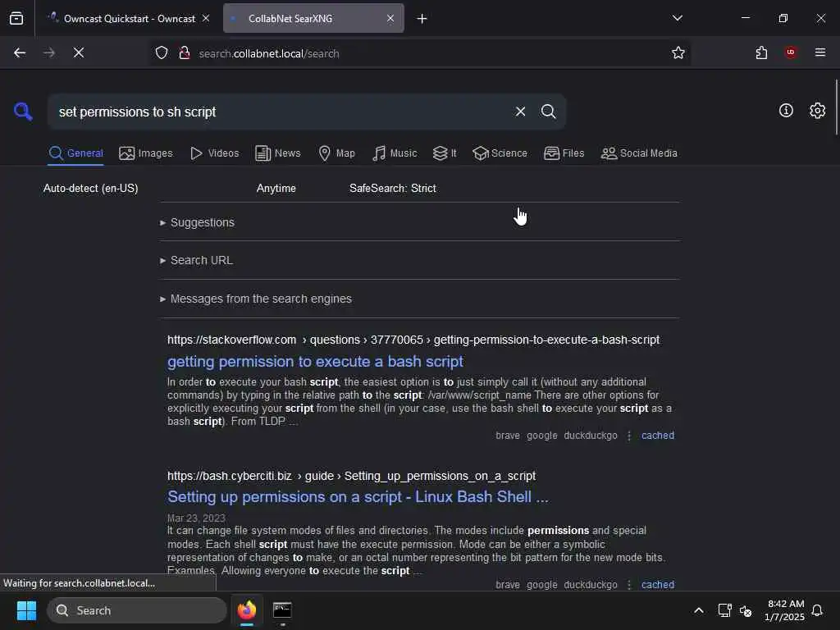The image size is (840, 630).
Task: Open cached version of stackoverflow result
Action: [x=658, y=436]
